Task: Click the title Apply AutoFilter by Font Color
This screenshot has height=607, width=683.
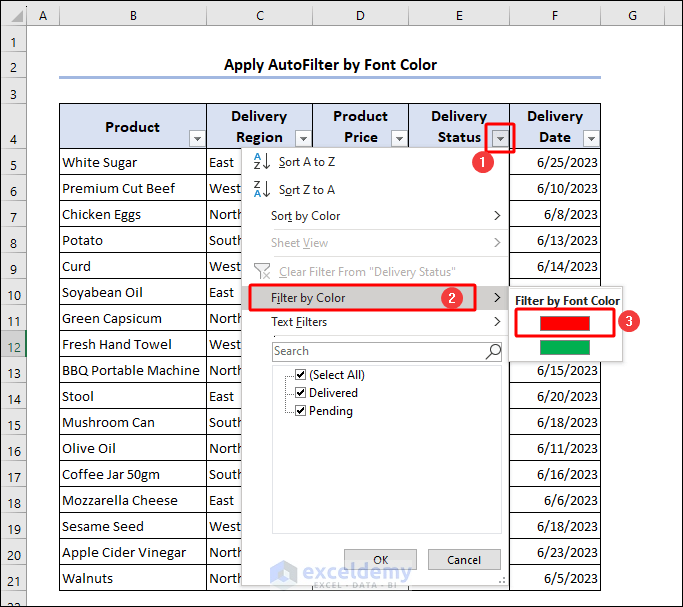Action: coord(330,65)
